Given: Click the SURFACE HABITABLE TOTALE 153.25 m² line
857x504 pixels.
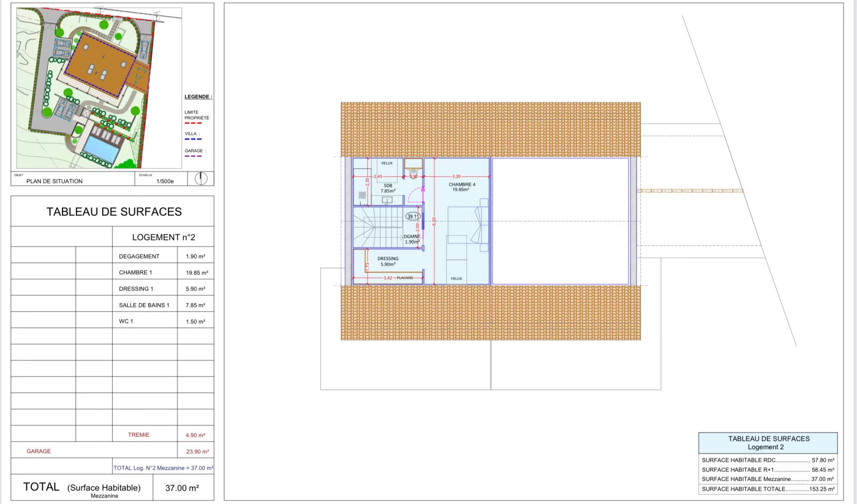Looking at the screenshot, I should (768, 489).
